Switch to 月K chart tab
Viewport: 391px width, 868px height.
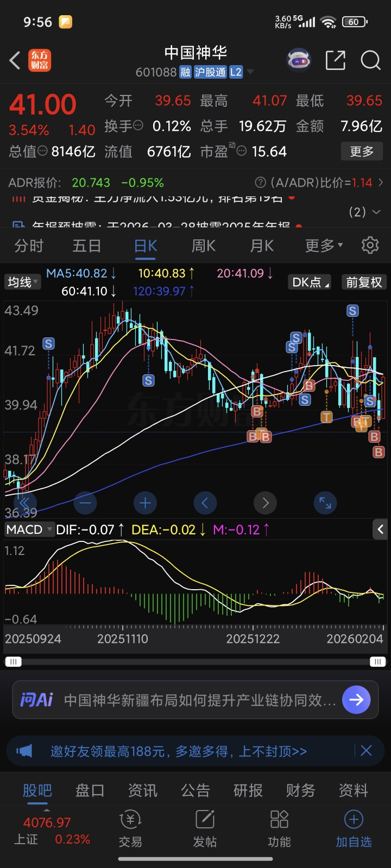[x=262, y=246]
